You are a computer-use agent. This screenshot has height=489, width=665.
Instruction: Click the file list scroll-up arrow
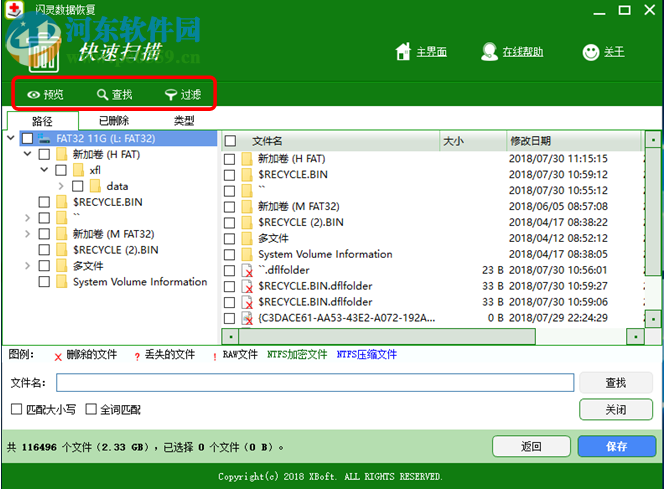click(653, 139)
